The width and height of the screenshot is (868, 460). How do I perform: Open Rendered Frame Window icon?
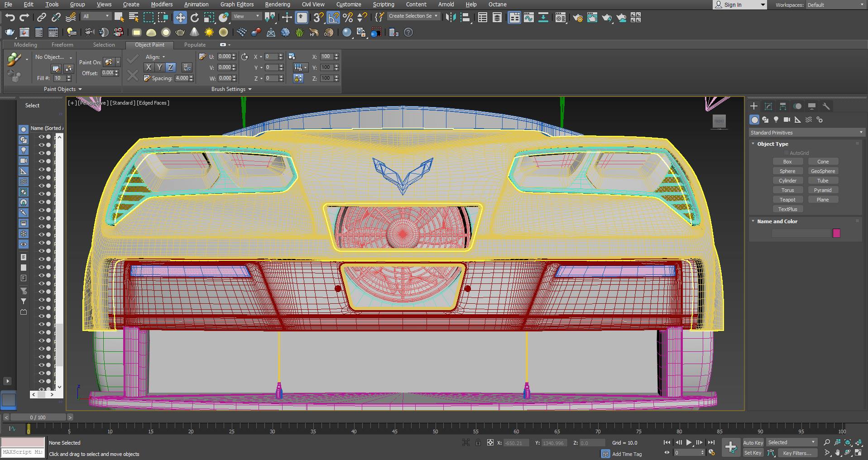tap(592, 18)
